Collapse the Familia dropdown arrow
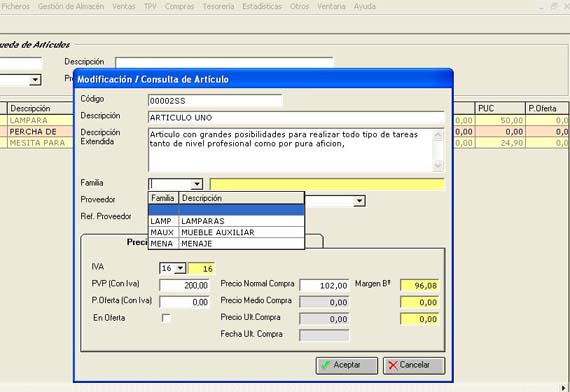This screenshot has height=392, width=570. click(x=197, y=184)
